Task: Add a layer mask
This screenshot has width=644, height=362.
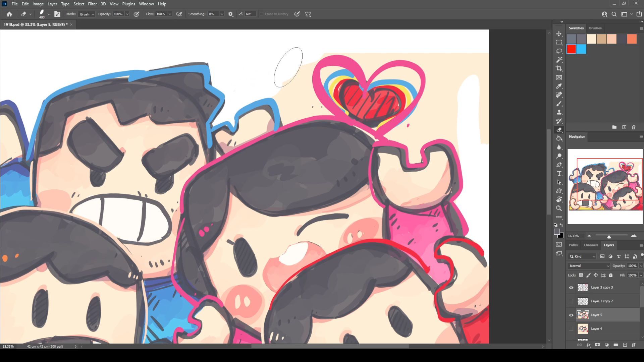Action: pyautogui.click(x=597, y=345)
